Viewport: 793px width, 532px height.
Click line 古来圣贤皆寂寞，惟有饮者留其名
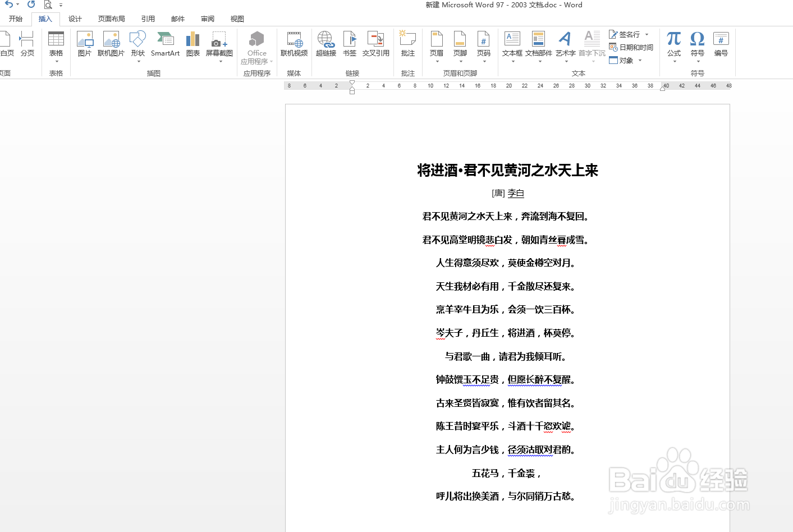tap(505, 403)
